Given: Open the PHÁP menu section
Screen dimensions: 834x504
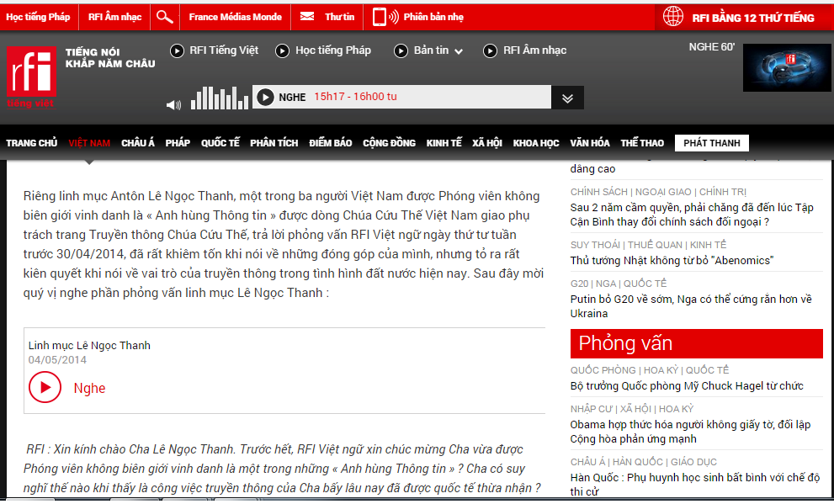Looking at the screenshot, I should [x=178, y=143].
